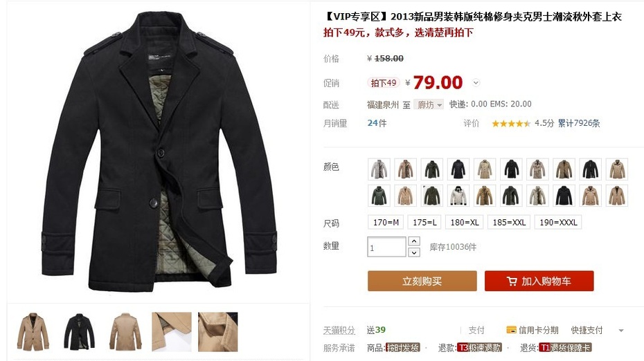Click the 立刻购买 buy now button

tap(422, 281)
